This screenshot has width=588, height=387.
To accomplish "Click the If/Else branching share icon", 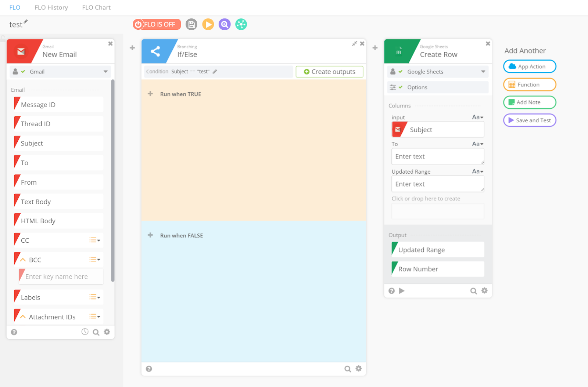I will pyautogui.click(x=155, y=51).
